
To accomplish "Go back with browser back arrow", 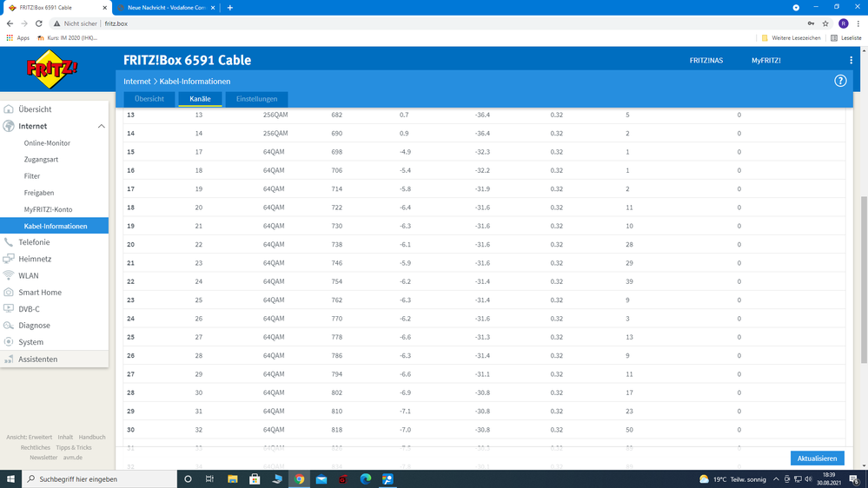I will pos(10,23).
